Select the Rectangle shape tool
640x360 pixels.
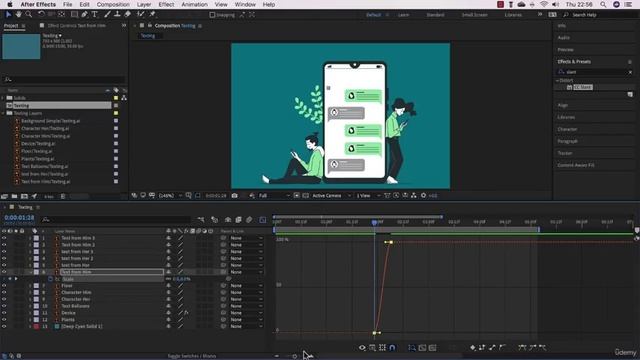[74, 15]
